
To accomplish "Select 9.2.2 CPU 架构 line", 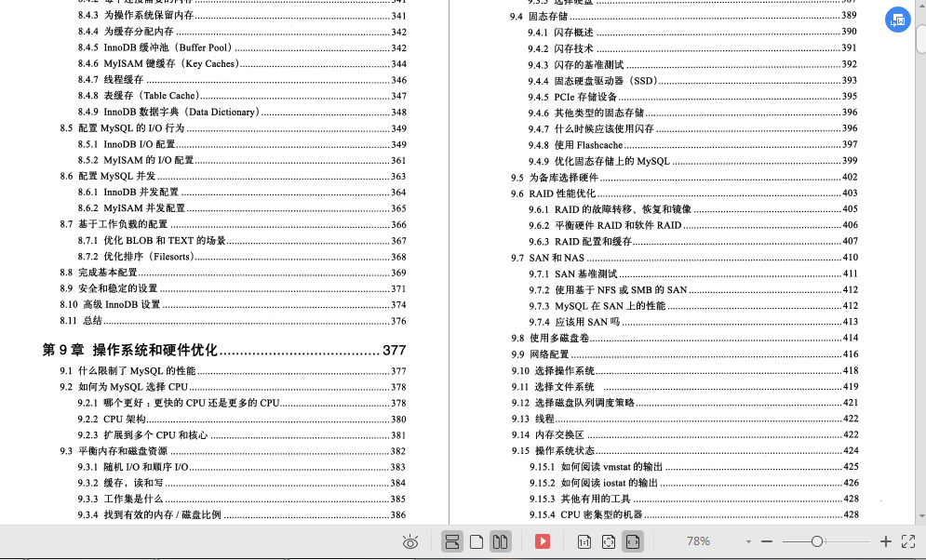I will pos(242,419).
